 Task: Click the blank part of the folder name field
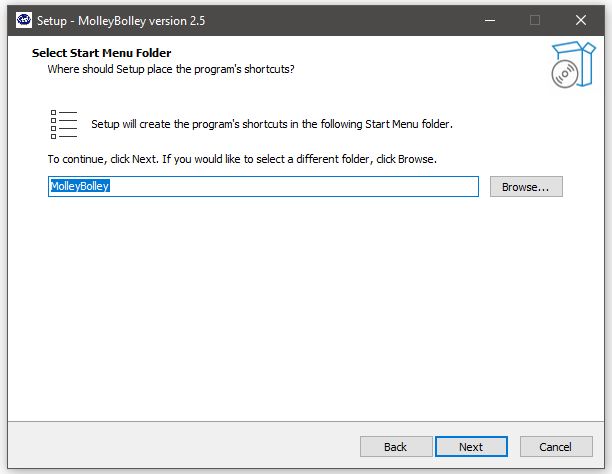(x=293, y=187)
